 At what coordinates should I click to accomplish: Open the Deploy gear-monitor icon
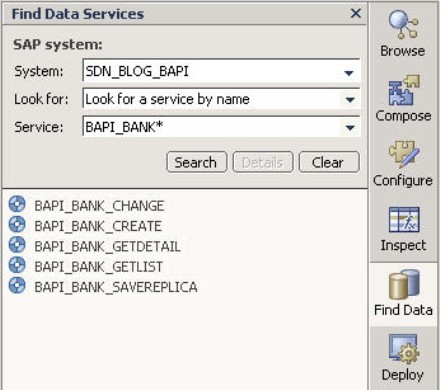(403, 349)
